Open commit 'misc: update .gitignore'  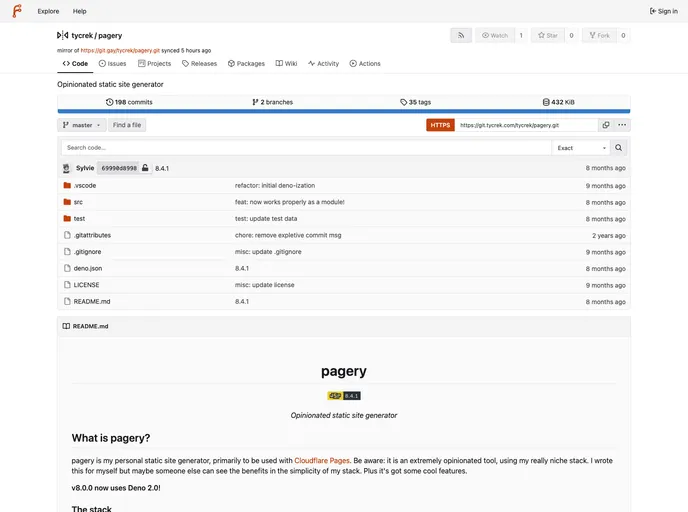(268, 252)
